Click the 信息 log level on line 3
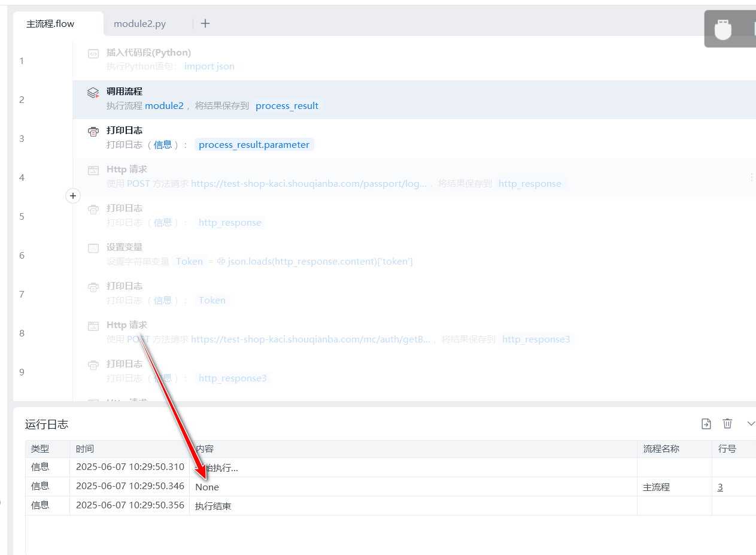The height and width of the screenshot is (555, 756). (x=163, y=145)
